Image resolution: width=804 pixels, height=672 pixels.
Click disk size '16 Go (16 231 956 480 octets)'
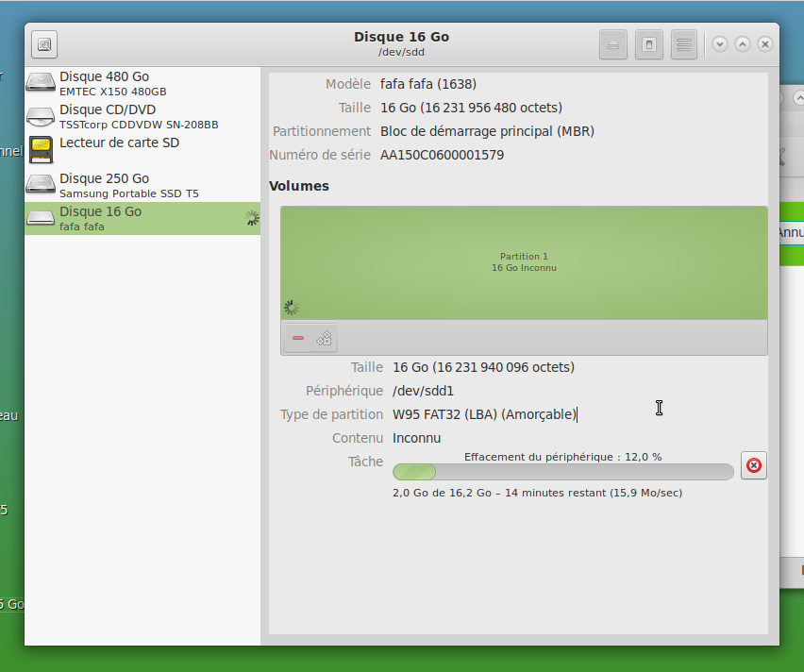(x=471, y=108)
